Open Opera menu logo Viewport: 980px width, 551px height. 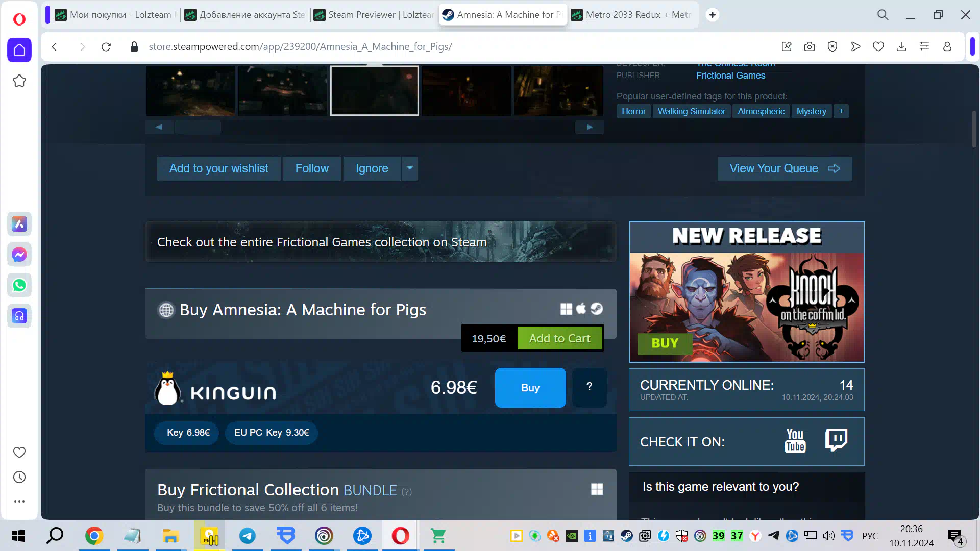click(19, 19)
